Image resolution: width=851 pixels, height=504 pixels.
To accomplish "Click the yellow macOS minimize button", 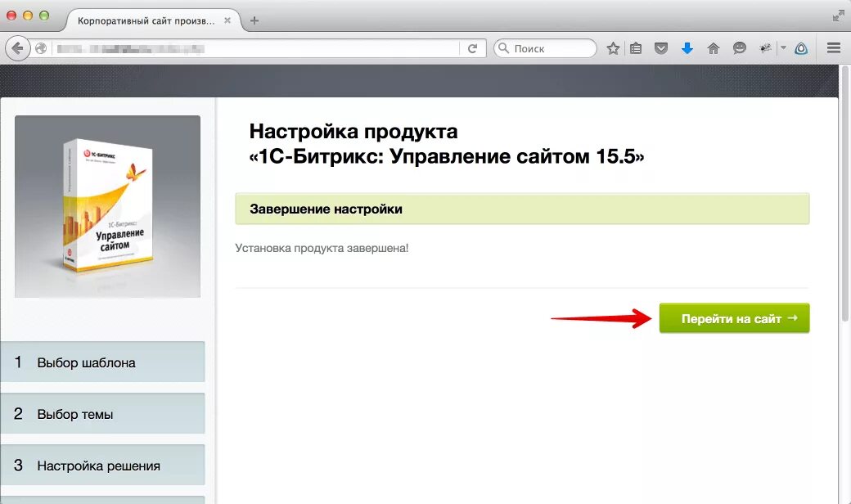I will (28, 16).
